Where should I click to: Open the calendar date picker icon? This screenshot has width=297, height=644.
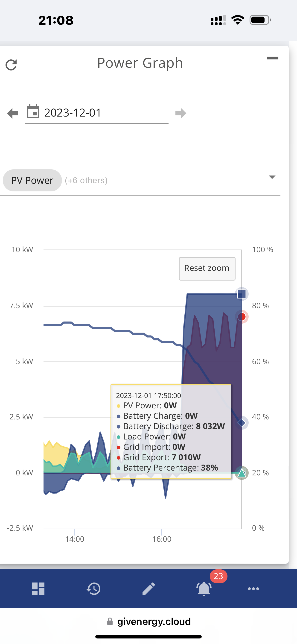(33, 111)
